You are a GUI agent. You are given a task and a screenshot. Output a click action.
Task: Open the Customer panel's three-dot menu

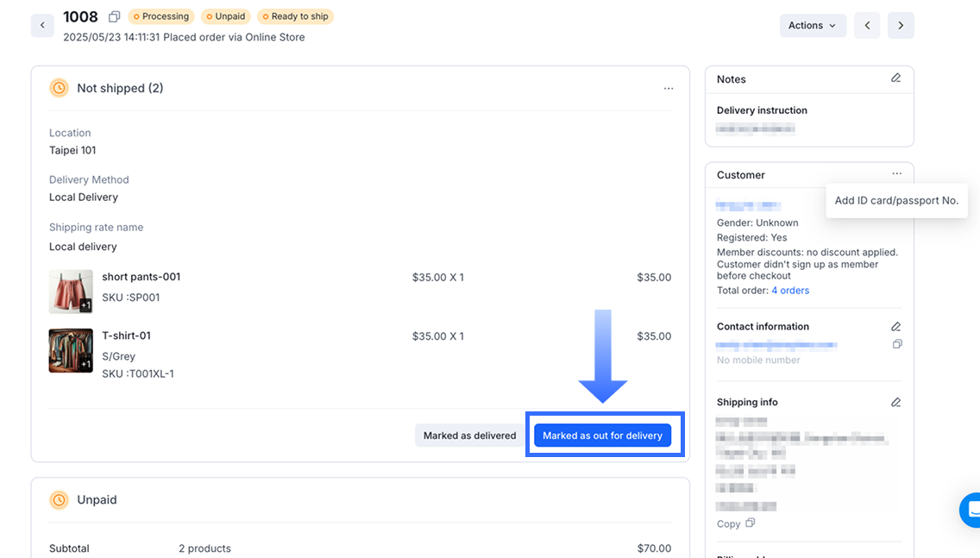pyautogui.click(x=897, y=174)
